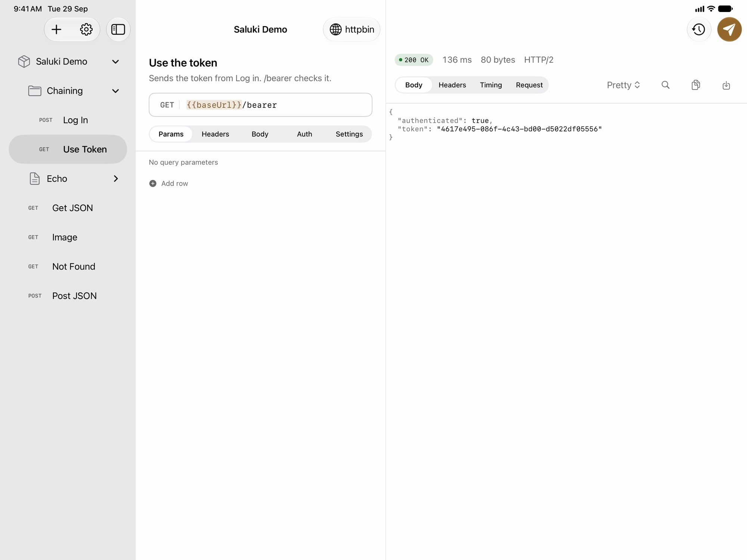Image resolution: width=747 pixels, height=560 pixels.
Task: Click the globe icon in the httpbin selector
Action: pos(335,29)
